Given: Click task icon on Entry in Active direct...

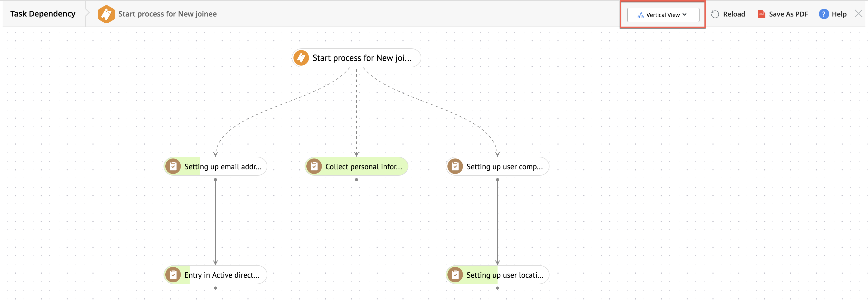Looking at the screenshot, I should click(x=173, y=275).
